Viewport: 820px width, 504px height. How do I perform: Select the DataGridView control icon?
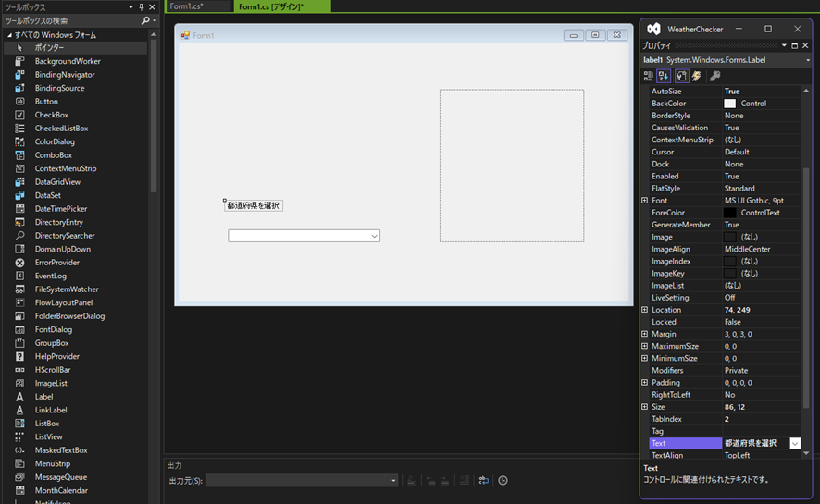pos(19,182)
